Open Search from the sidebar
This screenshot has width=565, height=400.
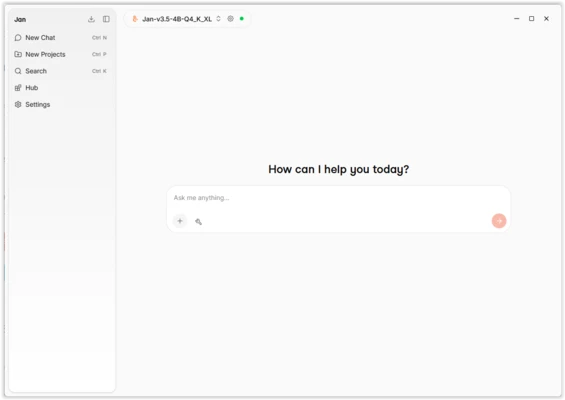[x=61, y=71]
